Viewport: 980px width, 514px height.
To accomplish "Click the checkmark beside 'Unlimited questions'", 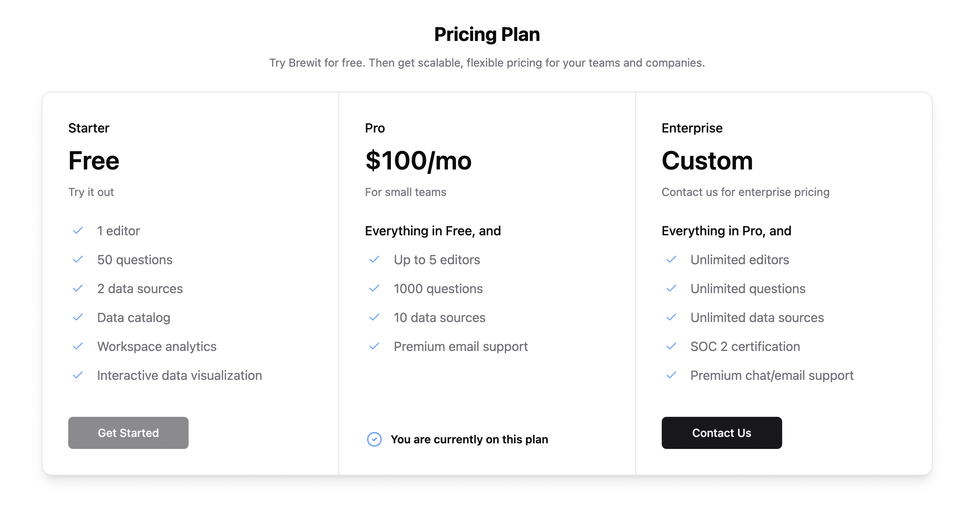I will pyautogui.click(x=671, y=289).
